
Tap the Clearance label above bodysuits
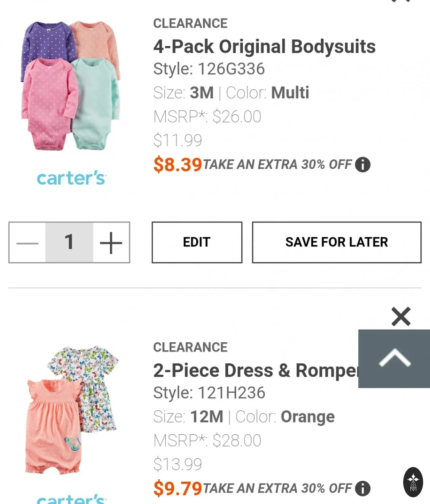[190, 23]
